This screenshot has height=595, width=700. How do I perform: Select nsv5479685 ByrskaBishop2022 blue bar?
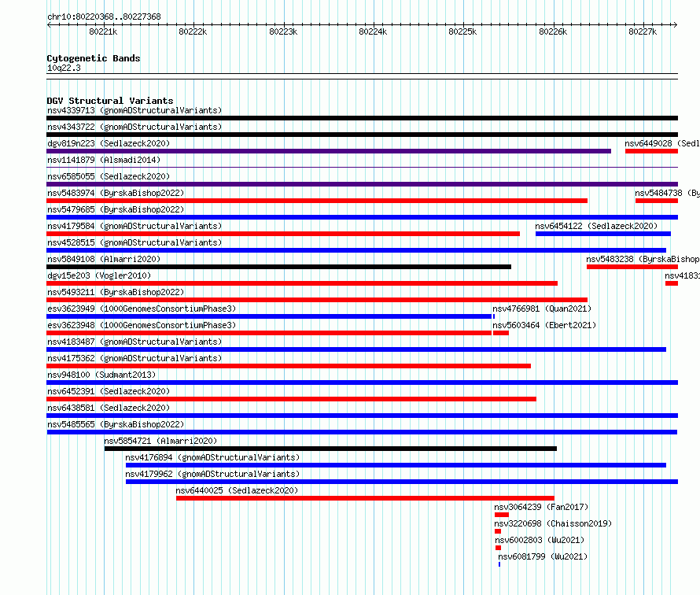pos(362,217)
